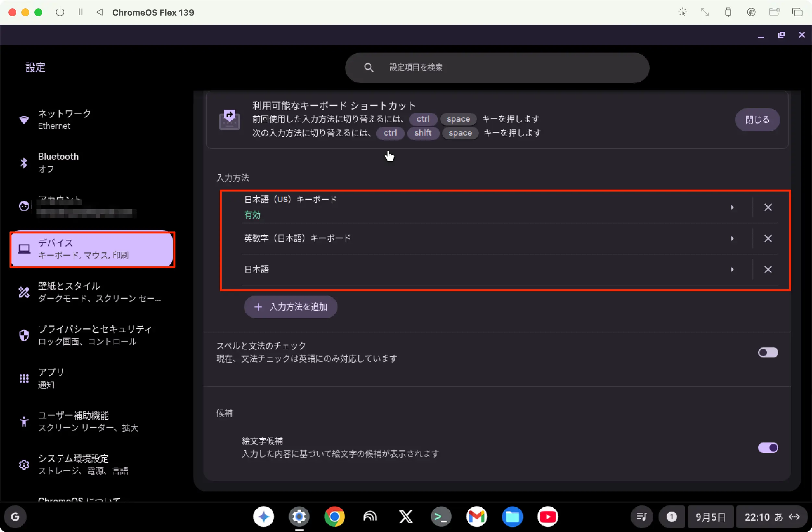Enable スペルと文法のチェック toggle
This screenshot has height=532, width=812.
coord(768,352)
